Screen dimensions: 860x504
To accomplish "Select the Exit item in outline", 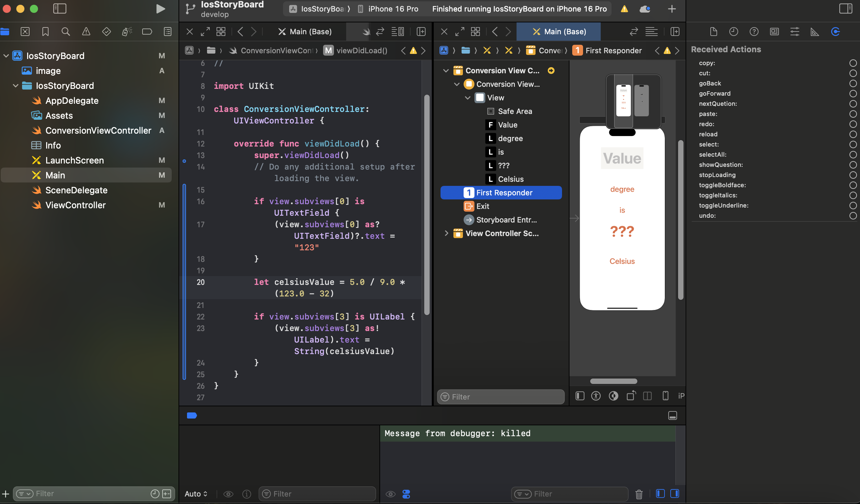I will (476, 206).
